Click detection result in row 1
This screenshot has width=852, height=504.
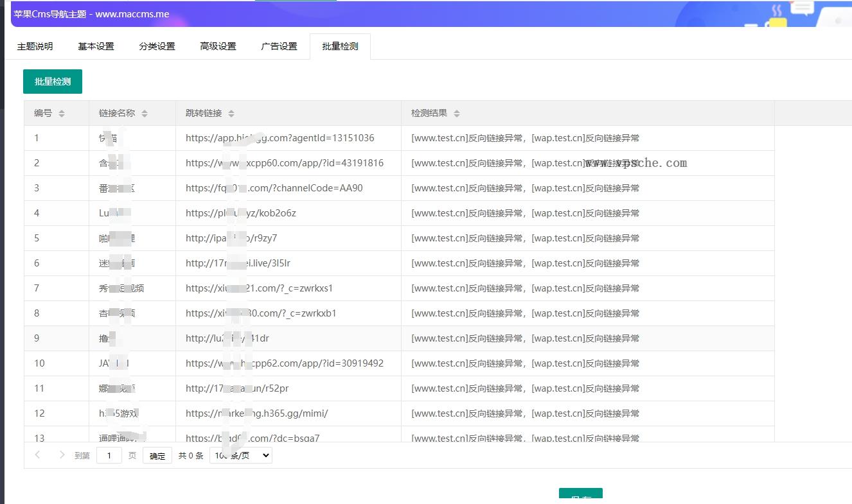pos(525,138)
